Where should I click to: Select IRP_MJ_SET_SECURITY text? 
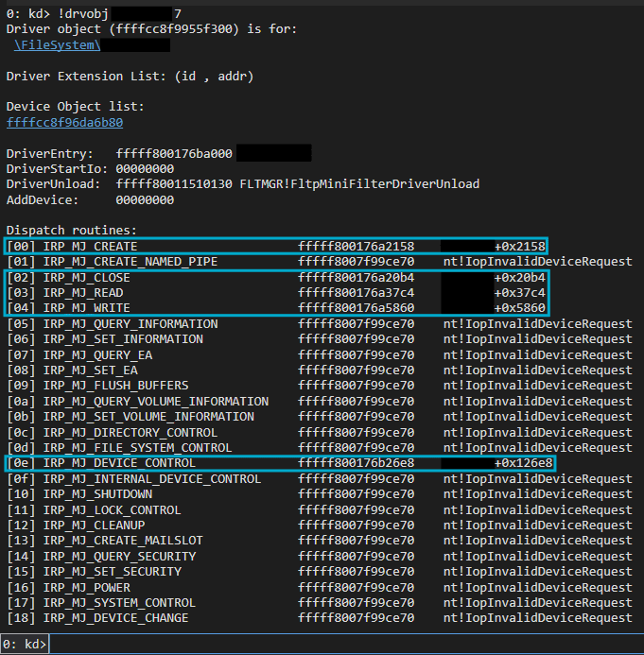coord(113,572)
